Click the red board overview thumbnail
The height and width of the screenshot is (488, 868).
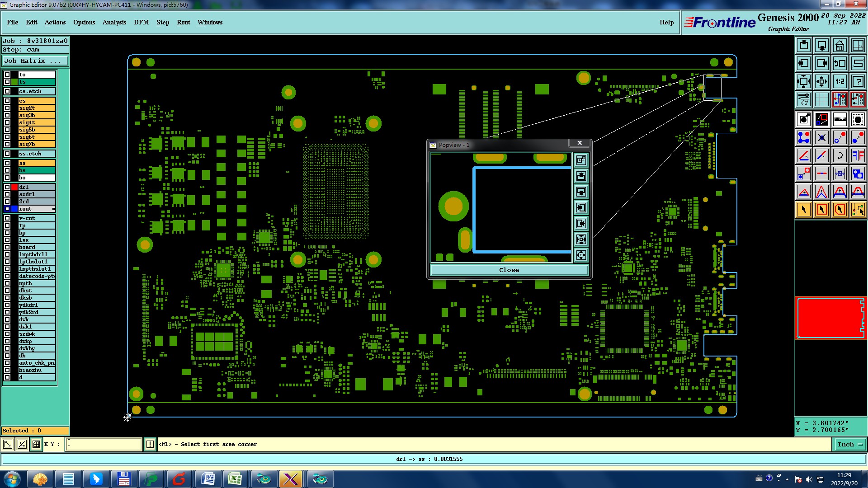830,318
